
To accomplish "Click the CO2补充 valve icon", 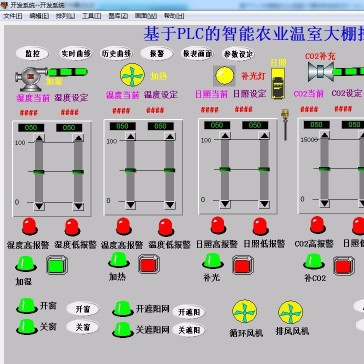I will pyautogui.click(x=321, y=71).
